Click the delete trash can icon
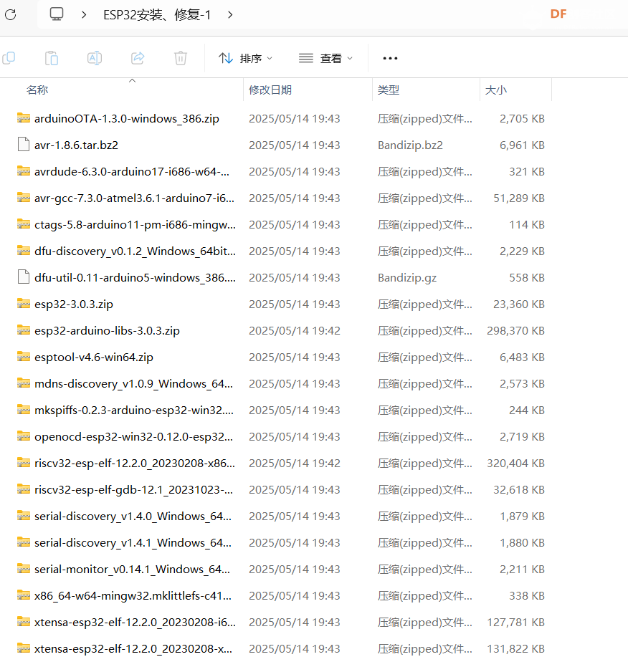This screenshot has width=628, height=672. (x=181, y=58)
